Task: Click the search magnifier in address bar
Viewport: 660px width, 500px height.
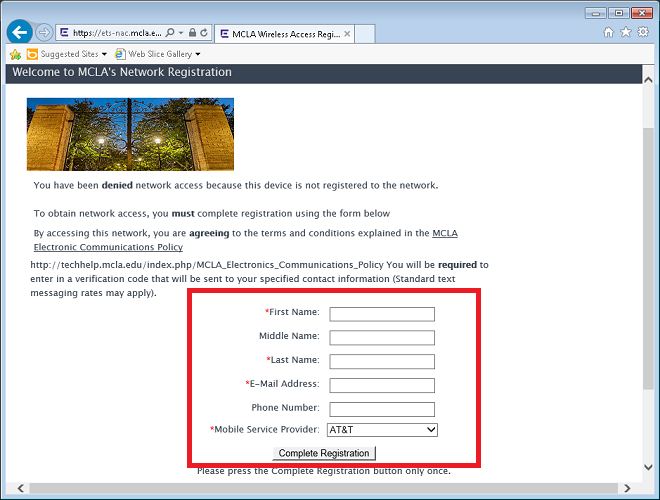Action: tap(170, 32)
